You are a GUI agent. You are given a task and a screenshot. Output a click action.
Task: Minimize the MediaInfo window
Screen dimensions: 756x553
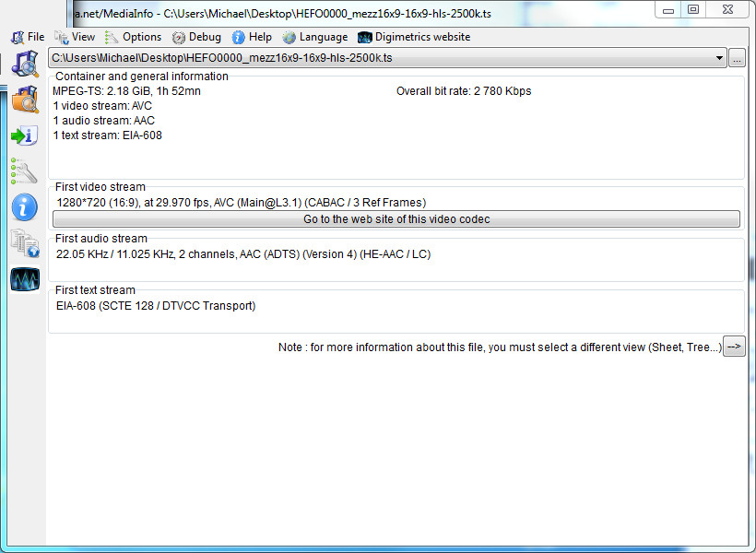click(668, 10)
